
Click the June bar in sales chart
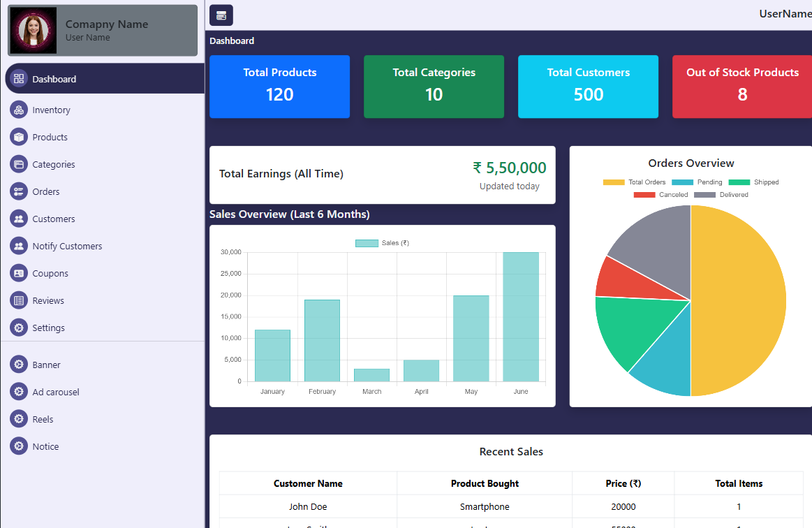click(521, 316)
